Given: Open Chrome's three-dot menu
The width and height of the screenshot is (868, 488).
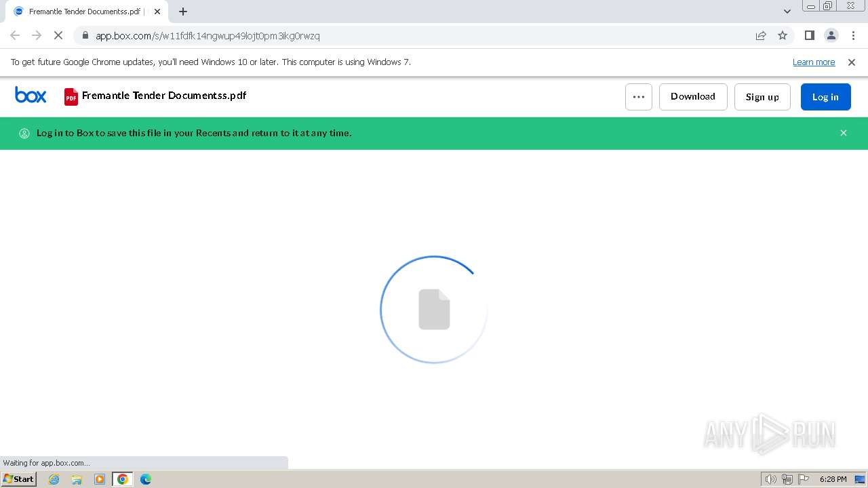Looking at the screenshot, I should [853, 35].
